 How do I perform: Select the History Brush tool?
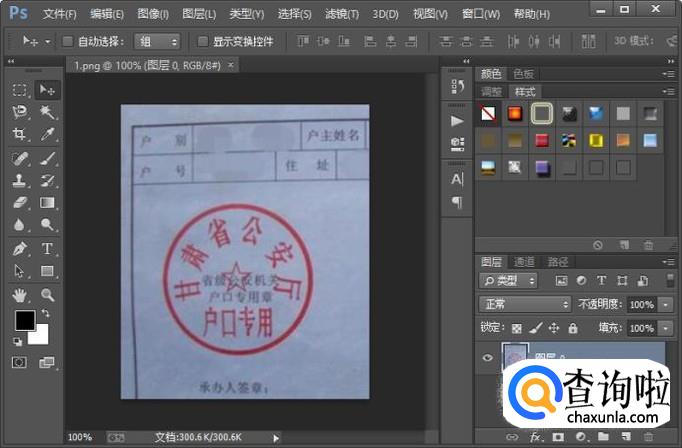[47, 180]
